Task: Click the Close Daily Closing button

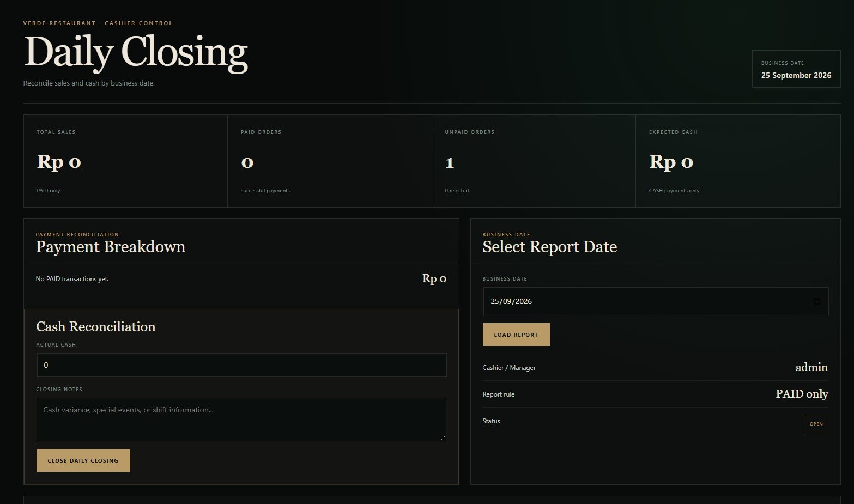Action: [83, 460]
